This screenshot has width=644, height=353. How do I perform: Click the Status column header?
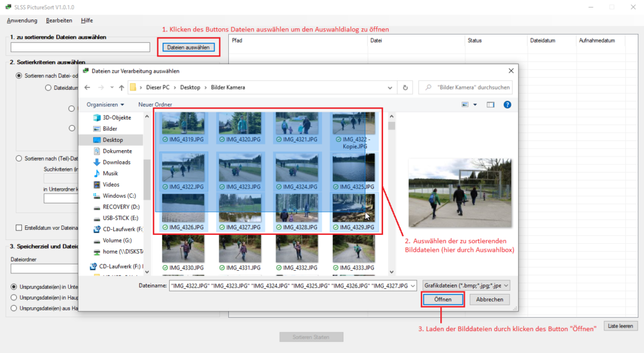click(x=496, y=41)
